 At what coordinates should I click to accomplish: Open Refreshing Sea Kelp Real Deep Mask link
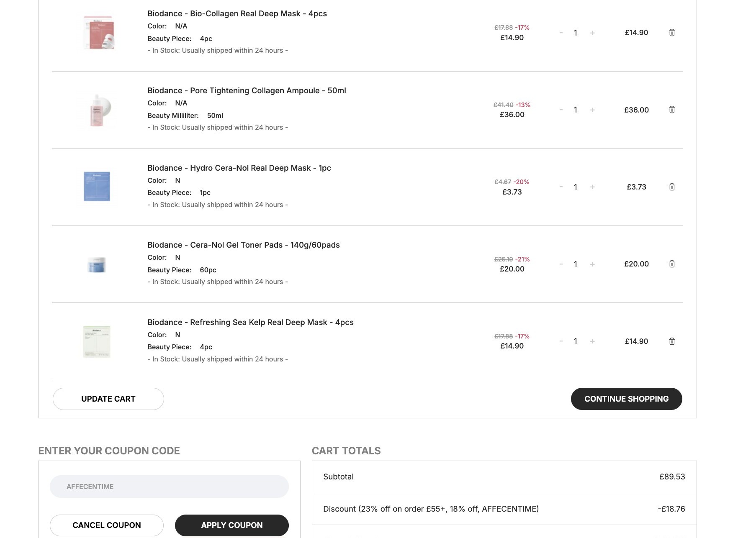pyautogui.click(x=250, y=323)
